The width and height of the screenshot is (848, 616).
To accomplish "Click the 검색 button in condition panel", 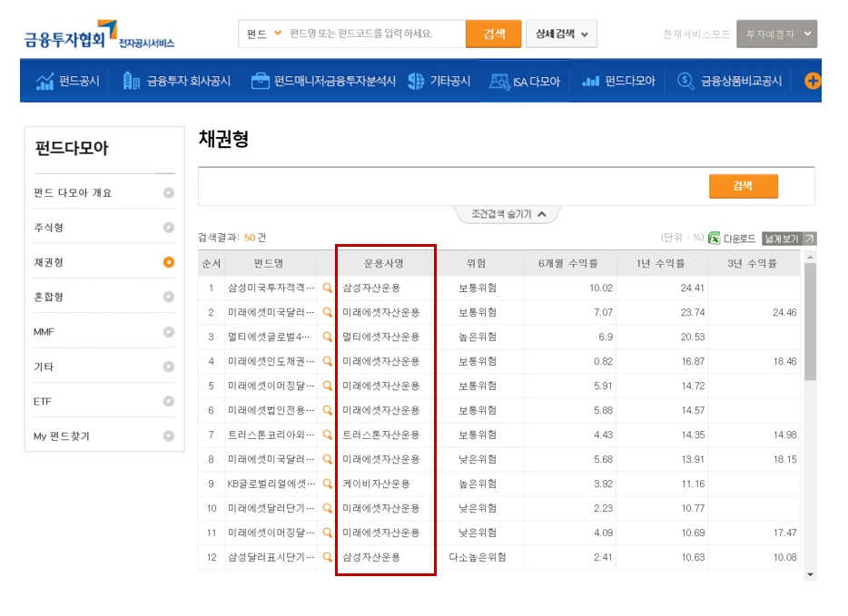I will (x=743, y=186).
